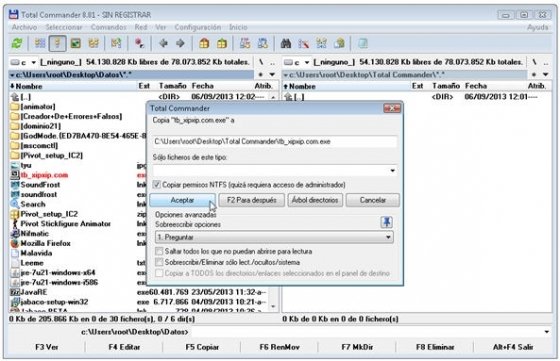The image size is (560, 361).
Task: Enable 'Sobrescribir/Eliminar sólo lect./ocultos/sistema' checkbox
Action: (159, 262)
